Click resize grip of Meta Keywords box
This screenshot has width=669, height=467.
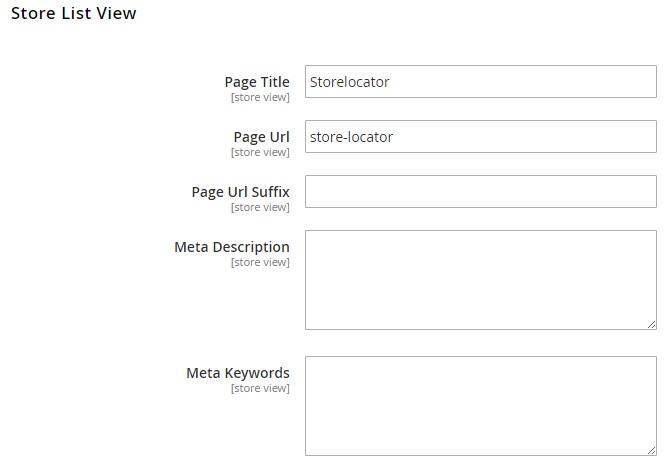click(652, 450)
